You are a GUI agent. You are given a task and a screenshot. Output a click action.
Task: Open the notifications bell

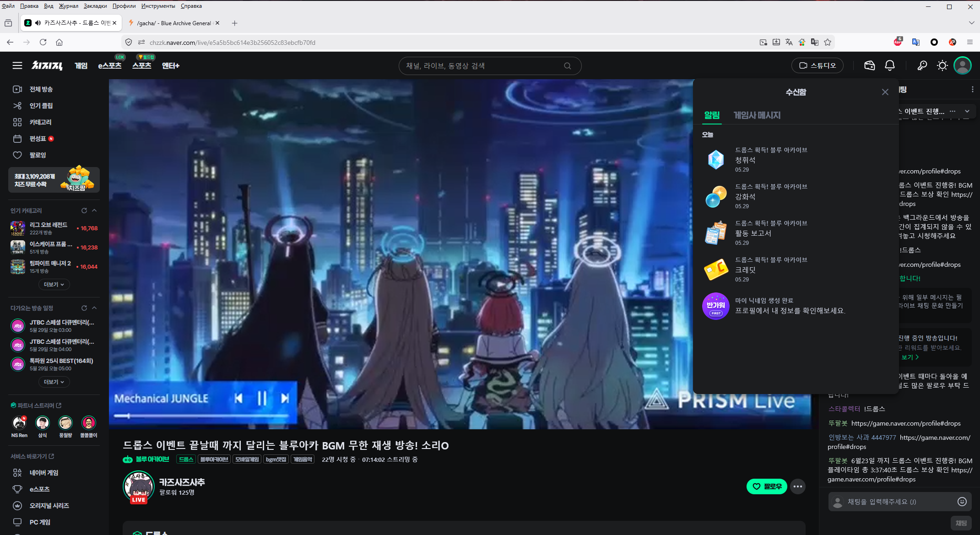coord(889,65)
